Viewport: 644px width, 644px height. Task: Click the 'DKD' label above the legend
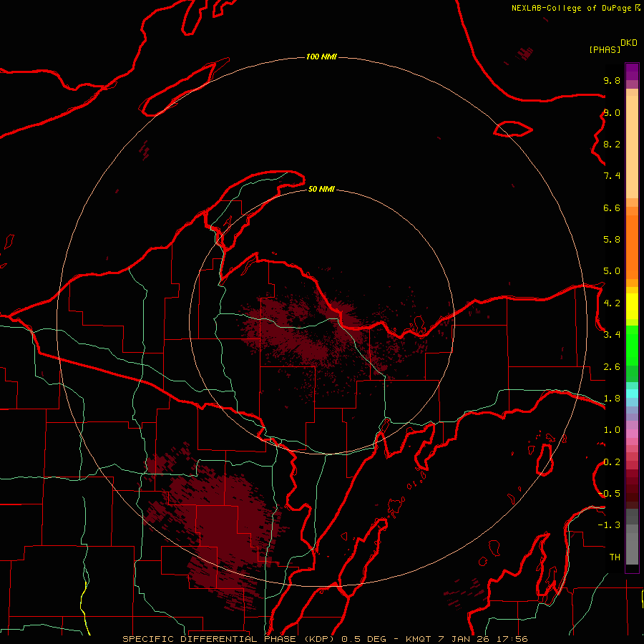(629, 43)
